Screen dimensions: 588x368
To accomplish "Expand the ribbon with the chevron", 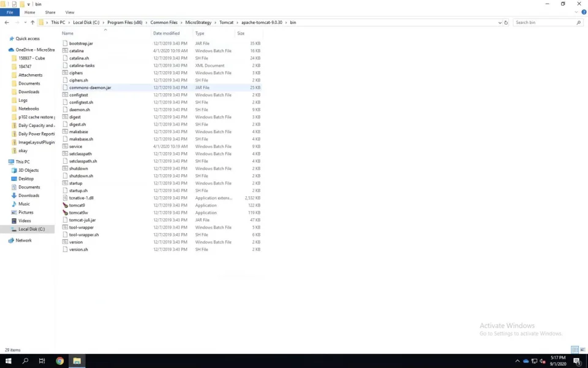I will click(x=576, y=12).
